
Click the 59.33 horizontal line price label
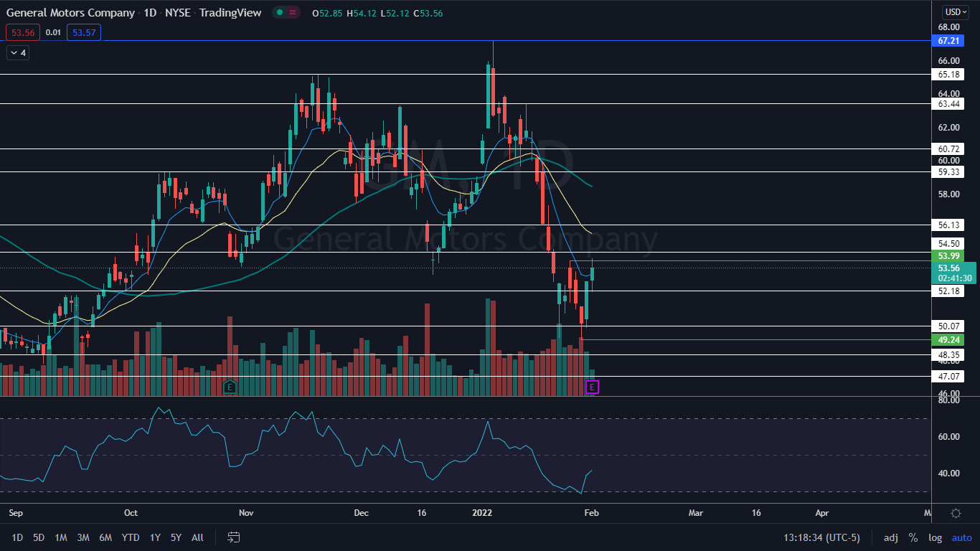click(949, 171)
